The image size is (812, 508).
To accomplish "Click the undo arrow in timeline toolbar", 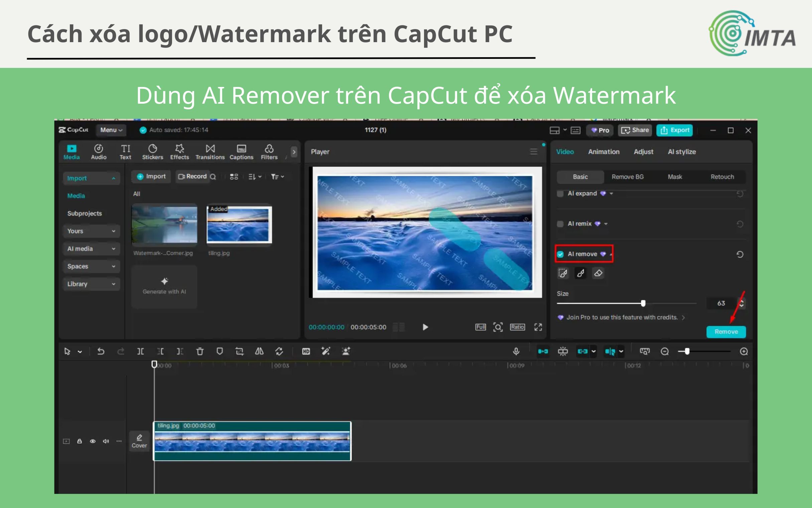I will click(101, 351).
